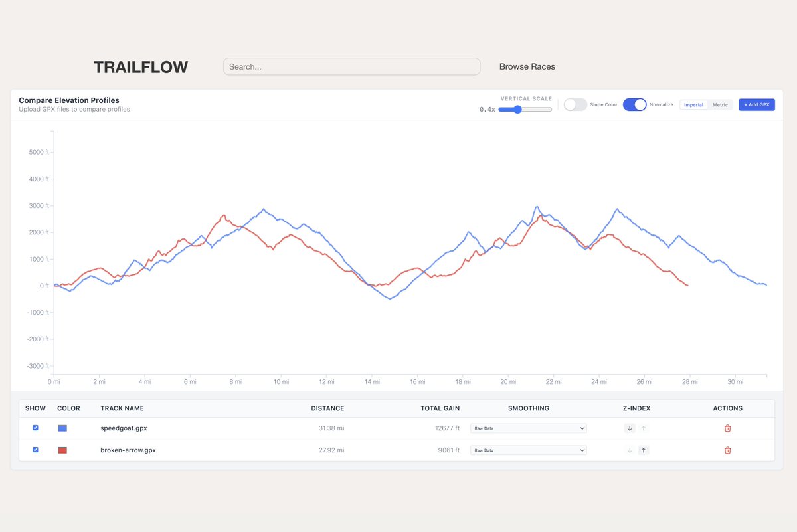Image resolution: width=797 pixels, height=532 pixels.
Task: Click the 9061 ft total gain value
Action: (x=449, y=450)
